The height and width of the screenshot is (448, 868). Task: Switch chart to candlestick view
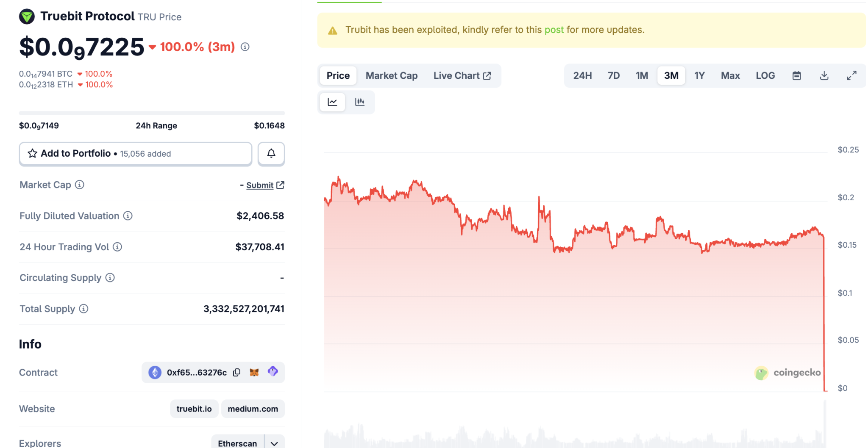[360, 102]
